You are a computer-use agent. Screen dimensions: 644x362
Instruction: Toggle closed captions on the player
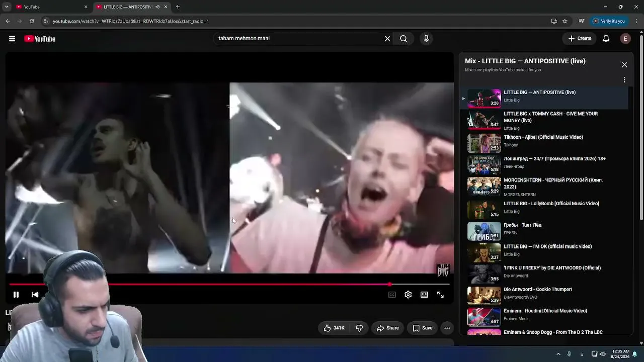(x=392, y=295)
